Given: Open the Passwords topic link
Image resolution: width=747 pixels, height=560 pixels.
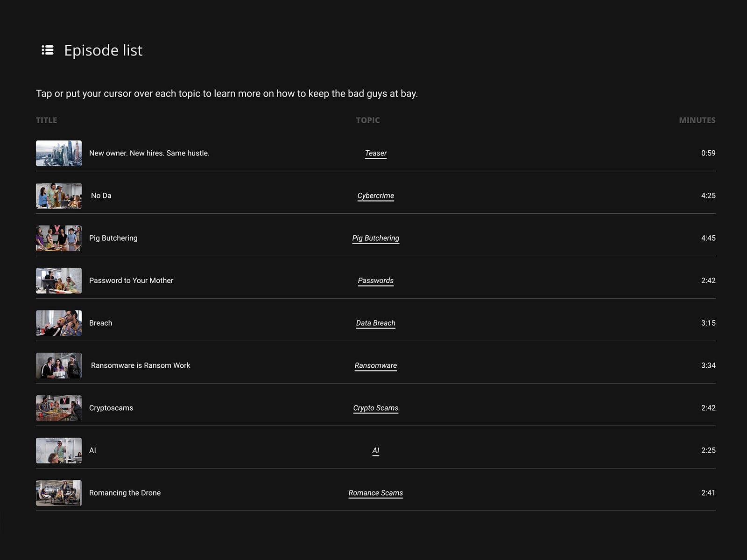Looking at the screenshot, I should (x=376, y=280).
